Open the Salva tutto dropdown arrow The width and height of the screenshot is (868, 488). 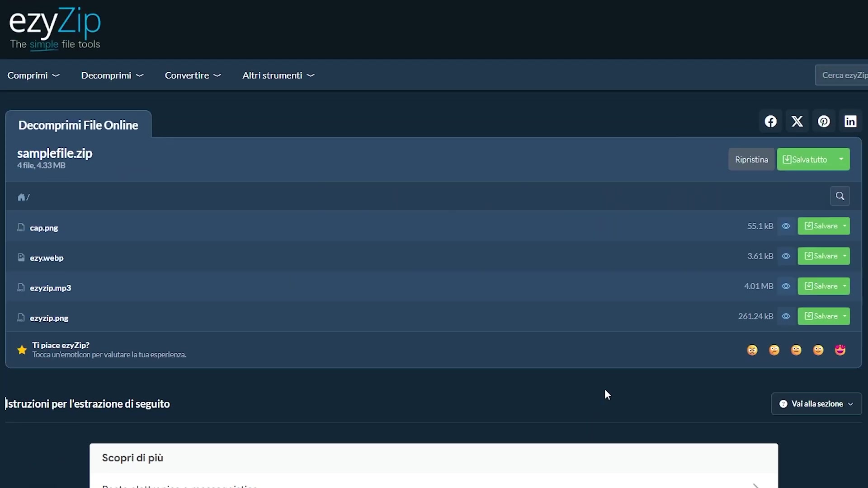pos(841,159)
